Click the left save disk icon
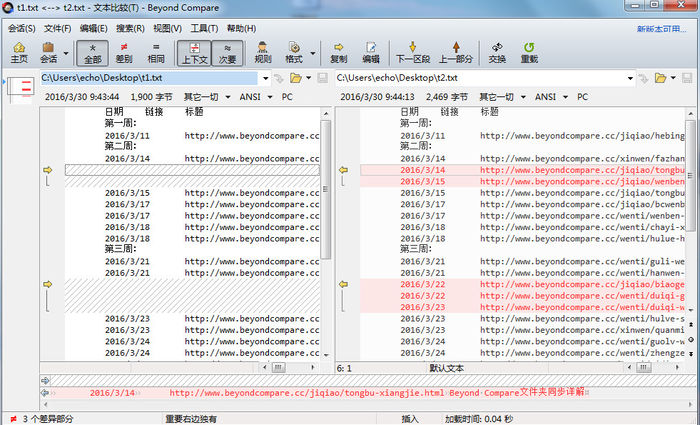 tap(322, 78)
